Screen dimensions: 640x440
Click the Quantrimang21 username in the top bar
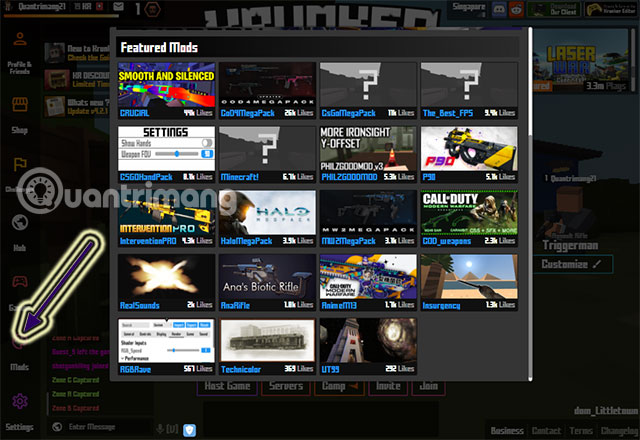(42, 7)
